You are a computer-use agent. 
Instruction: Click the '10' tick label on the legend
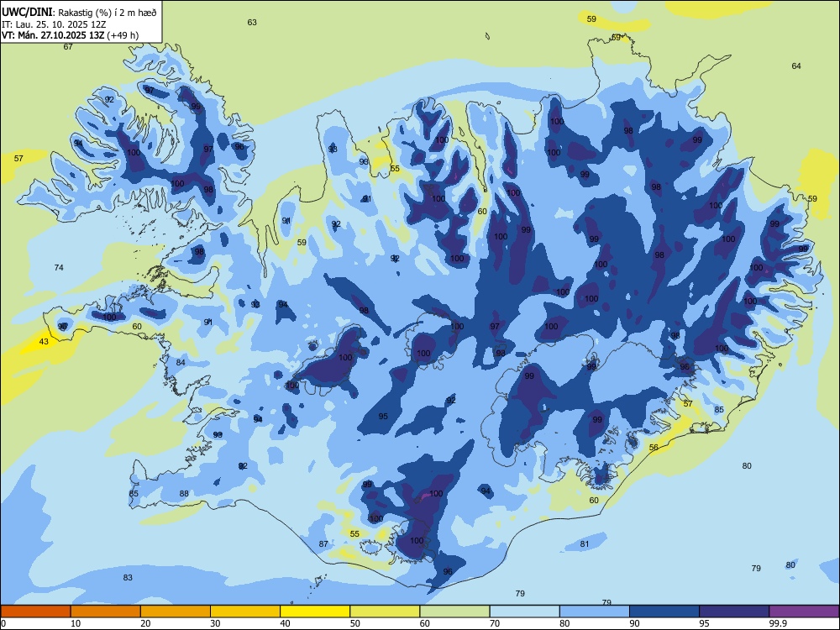pyautogui.click(x=76, y=623)
